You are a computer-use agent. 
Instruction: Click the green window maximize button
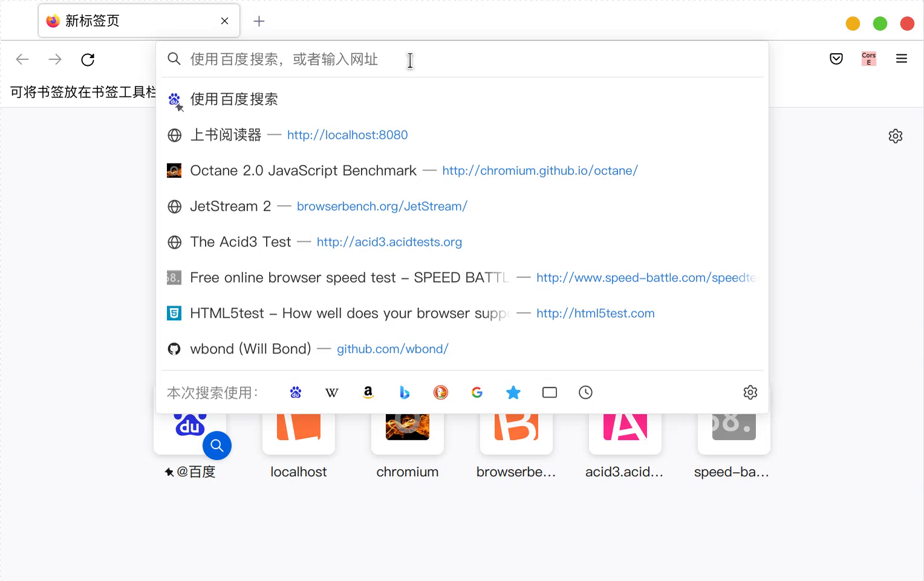(x=880, y=24)
